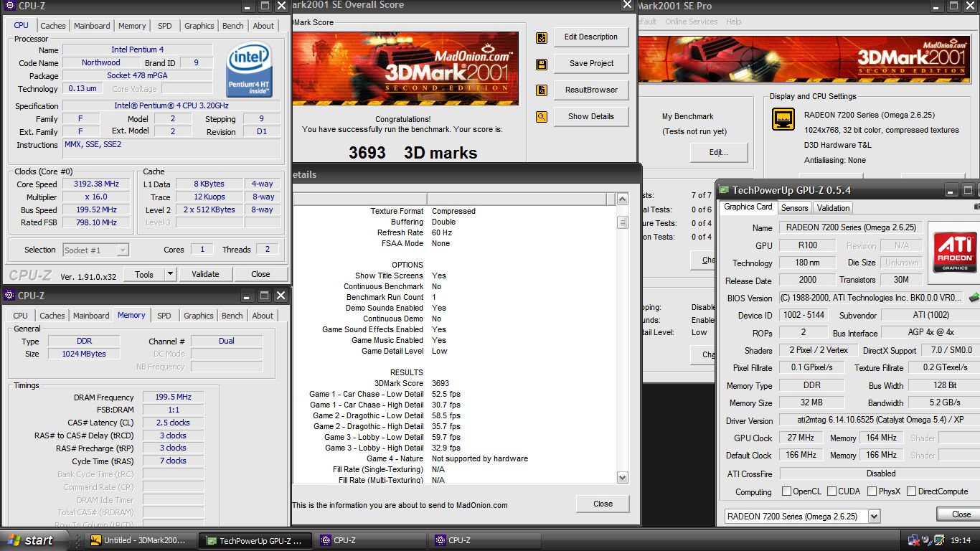The width and height of the screenshot is (980, 551).
Task: Click the floppy disk icon beside Save Project
Action: [x=542, y=65]
